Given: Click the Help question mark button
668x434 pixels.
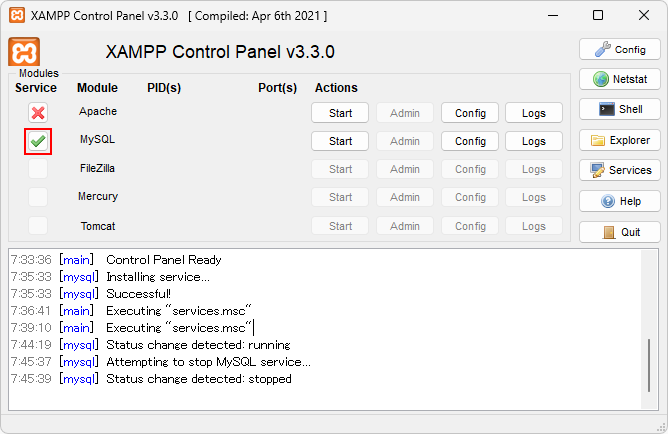Looking at the screenshot, I should point(620,201).
